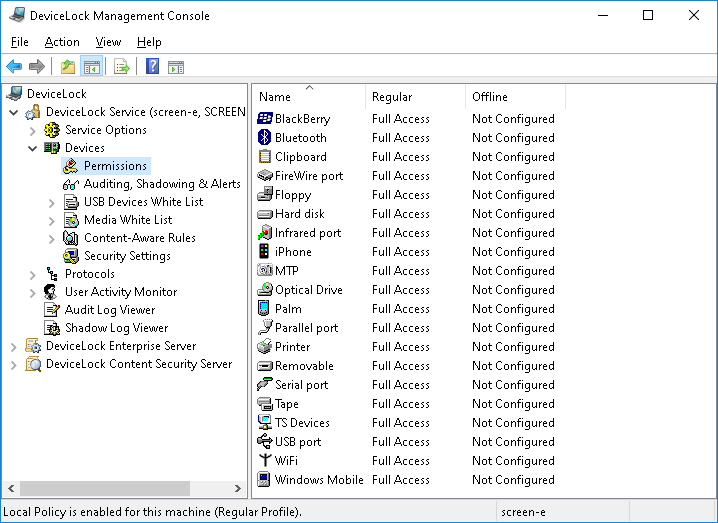Select the iPhone device icon
718x523 pixels.
(265, 252)
